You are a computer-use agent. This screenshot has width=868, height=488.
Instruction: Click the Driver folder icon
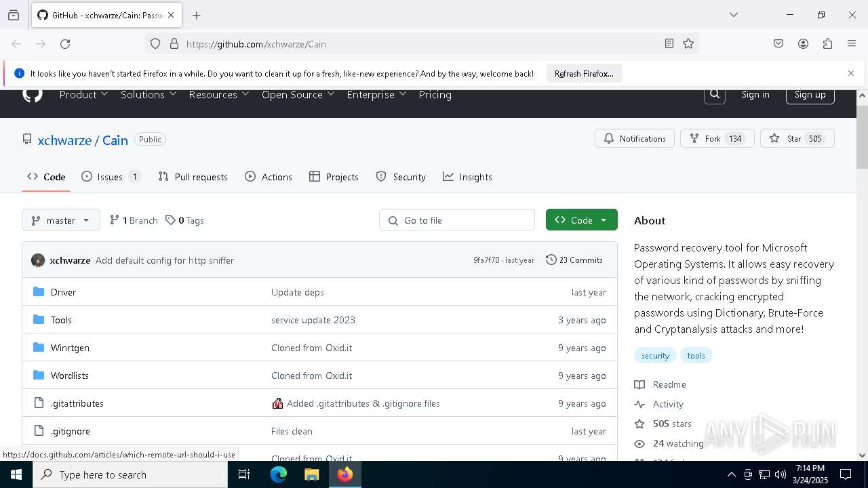click(39, 292)
